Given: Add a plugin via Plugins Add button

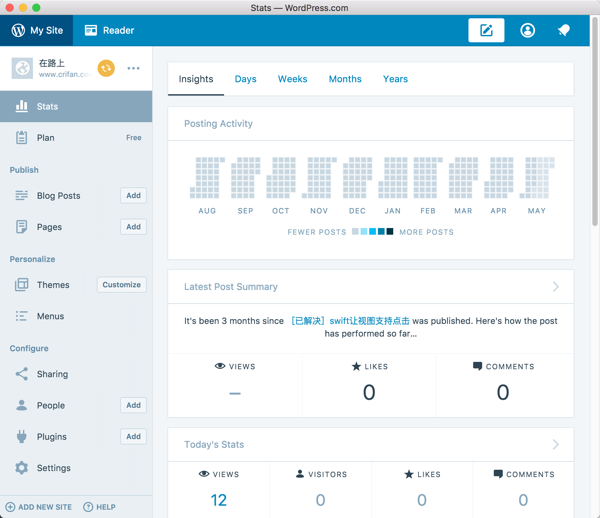Looking at the screenshot, I should [x=133, y=437].
